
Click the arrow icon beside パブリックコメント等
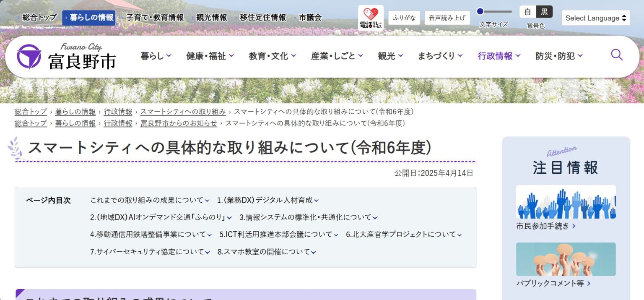pyautogui.click(x=589, y=284)
